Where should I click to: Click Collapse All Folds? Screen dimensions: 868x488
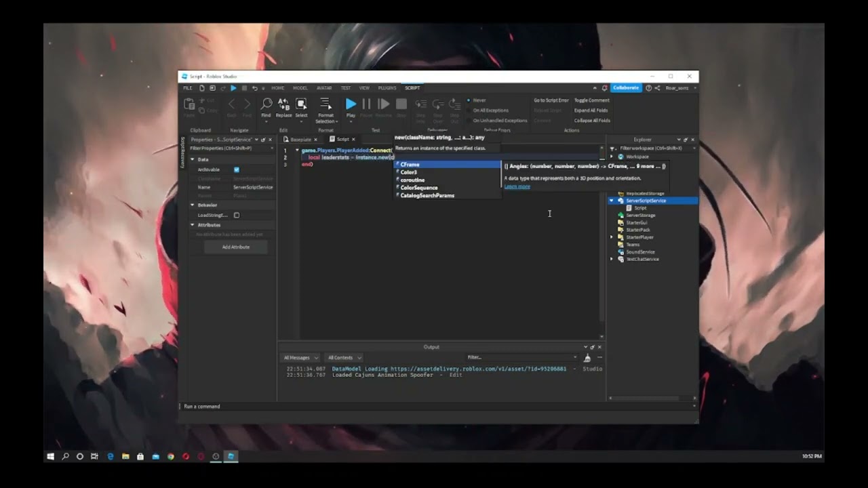click(592, 121)
